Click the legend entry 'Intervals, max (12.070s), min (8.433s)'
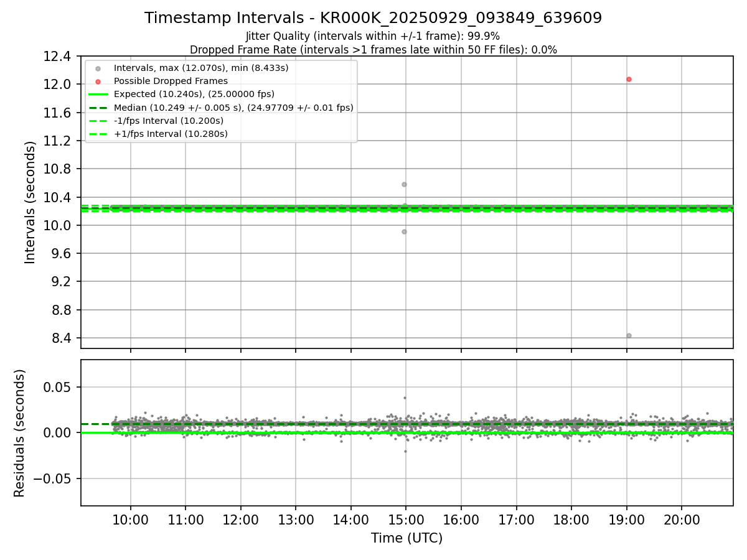Screen dimensions: 747x560 click(201, 68)
